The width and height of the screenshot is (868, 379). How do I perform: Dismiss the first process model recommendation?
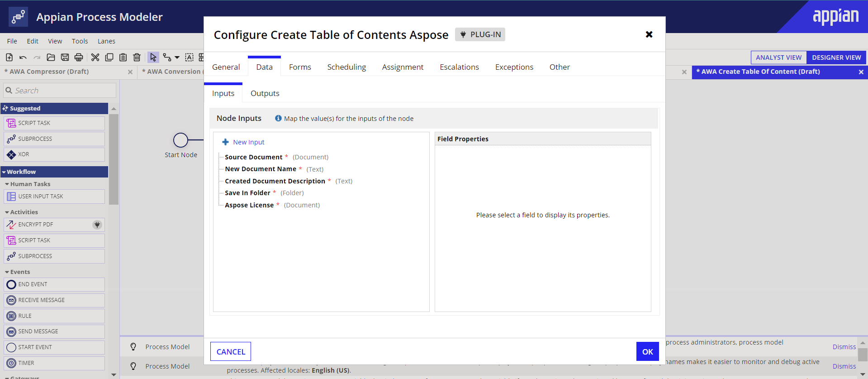coord(844,347)
